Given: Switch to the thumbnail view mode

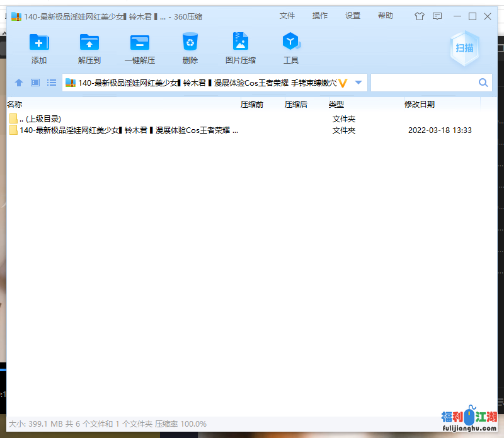Looking at the screenshot, I should pyautogui.click(x=35, y=83).
